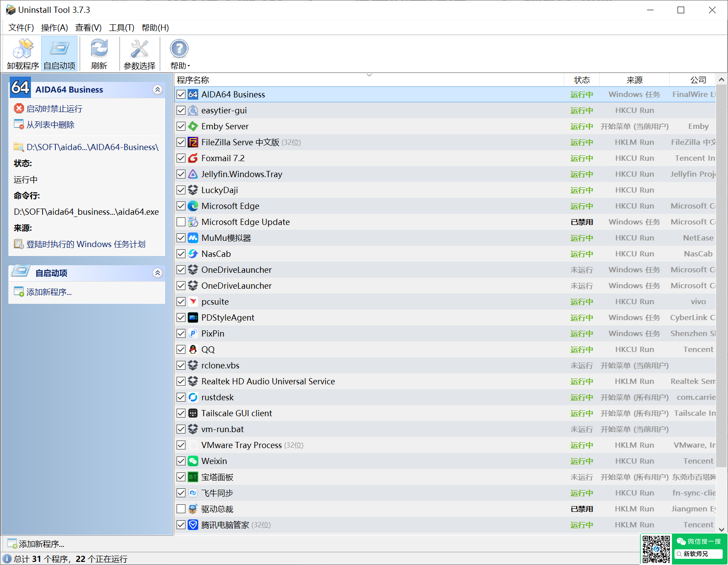This screenshot has height=565, width=728.
Task: Click 启动时禁止运行 link in sidebar
Action: tap(54, 108)
